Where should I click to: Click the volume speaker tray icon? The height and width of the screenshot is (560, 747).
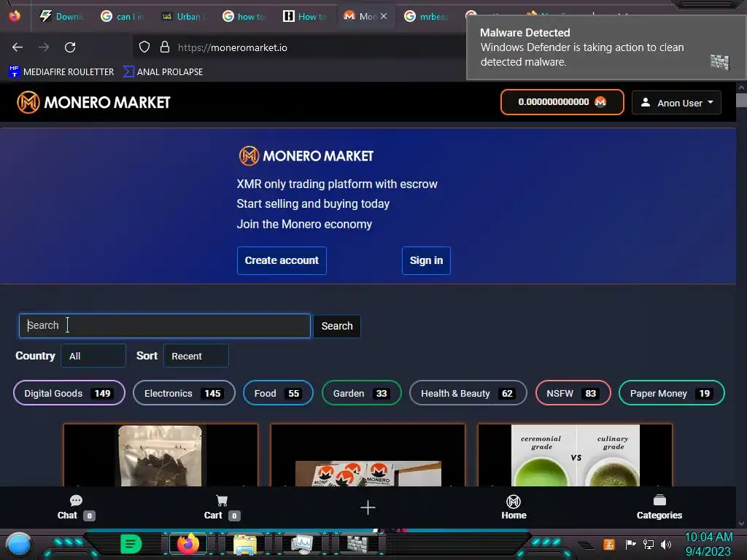(x=666, y=544)
